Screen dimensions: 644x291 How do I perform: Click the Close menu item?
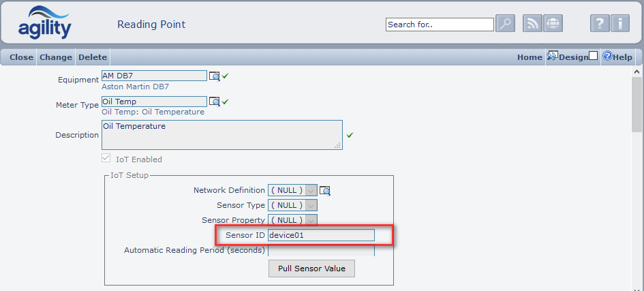click(21, 57)
